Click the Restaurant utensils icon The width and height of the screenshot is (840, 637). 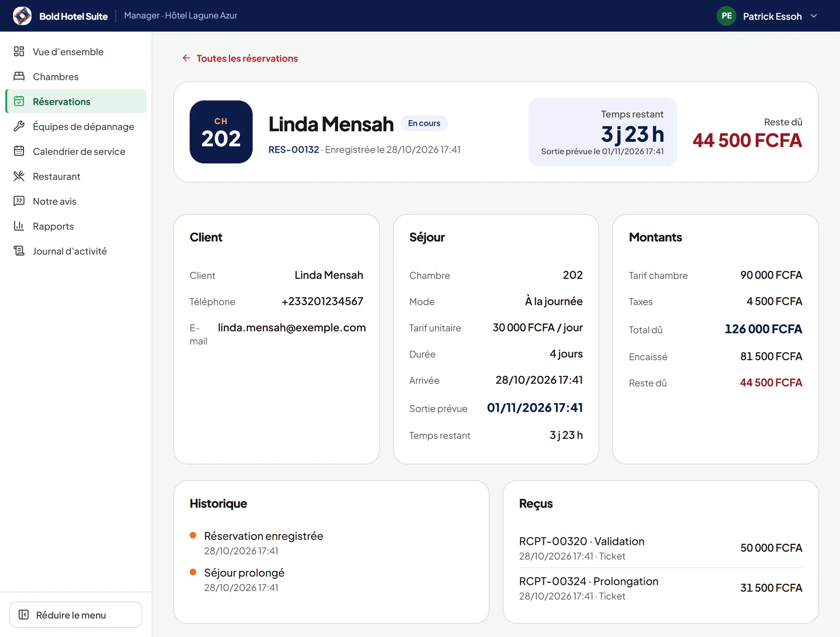[19, 176]
